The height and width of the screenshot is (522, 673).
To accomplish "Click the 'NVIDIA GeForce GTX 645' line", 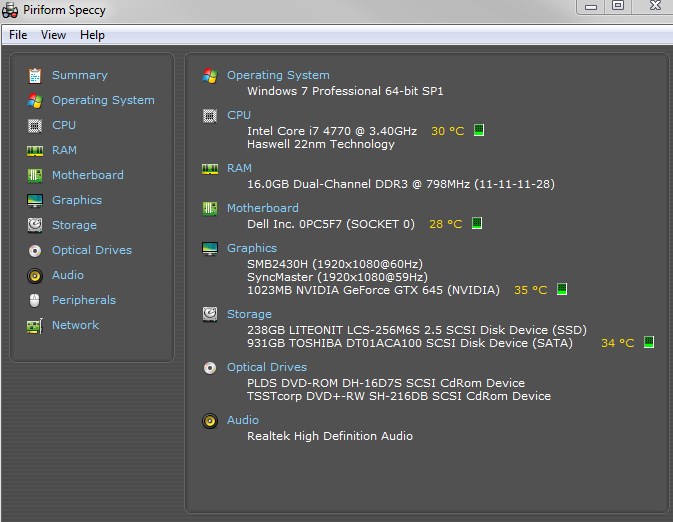I will click(x=373, y=290).
